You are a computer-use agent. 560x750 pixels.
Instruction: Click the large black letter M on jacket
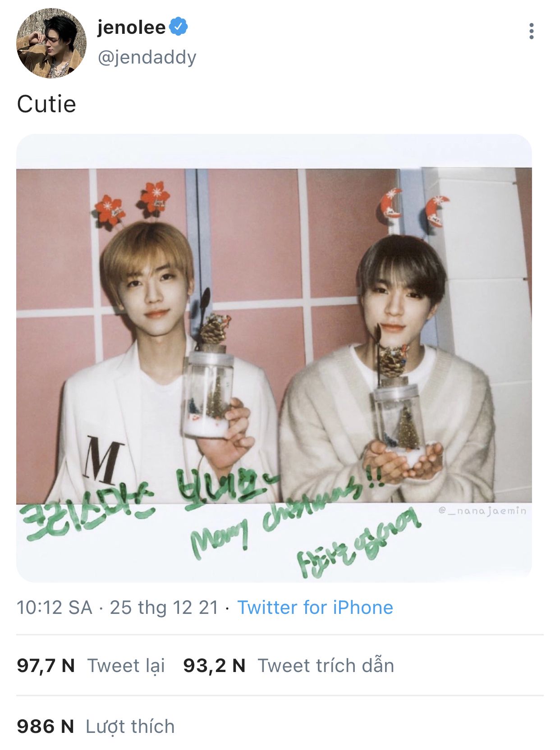coord(104,460)
